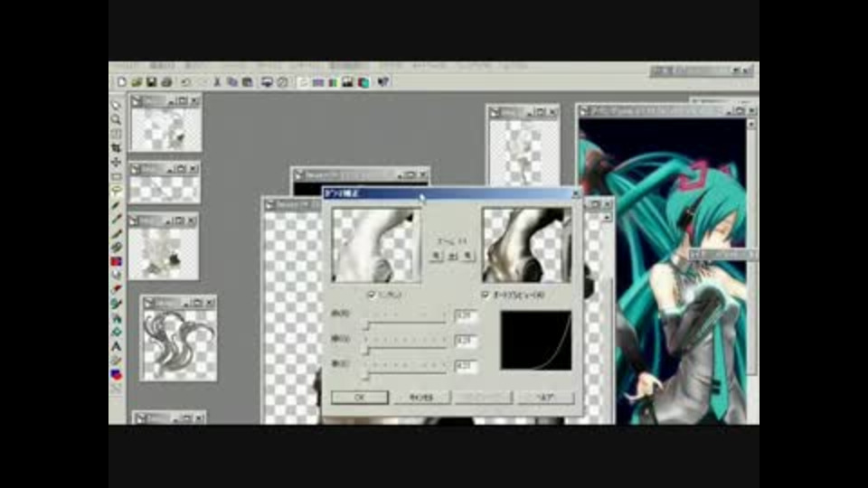
Task: Click the red gamma value field
Action: (x=465, y=315)
